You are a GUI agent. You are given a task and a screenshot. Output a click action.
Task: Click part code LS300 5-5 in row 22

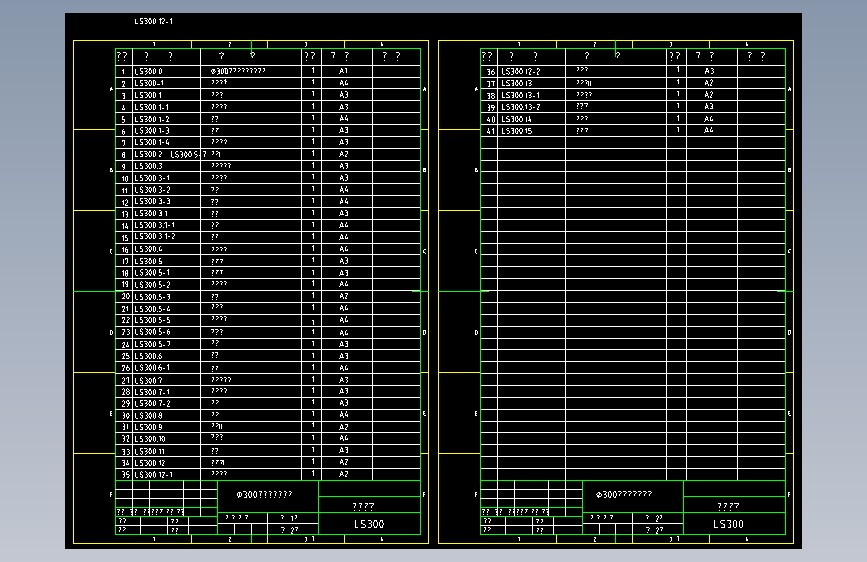[153, 320]
